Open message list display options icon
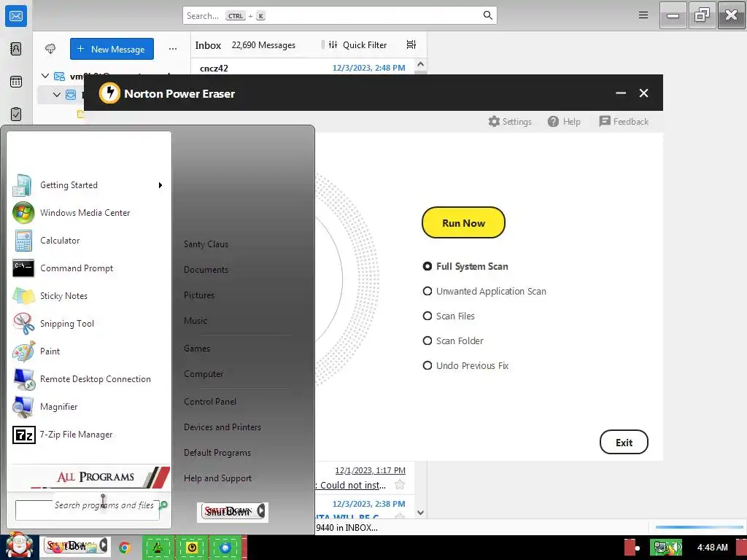This screenshot has width=747, height=560. pyautogui.click(x=411, y=44)
